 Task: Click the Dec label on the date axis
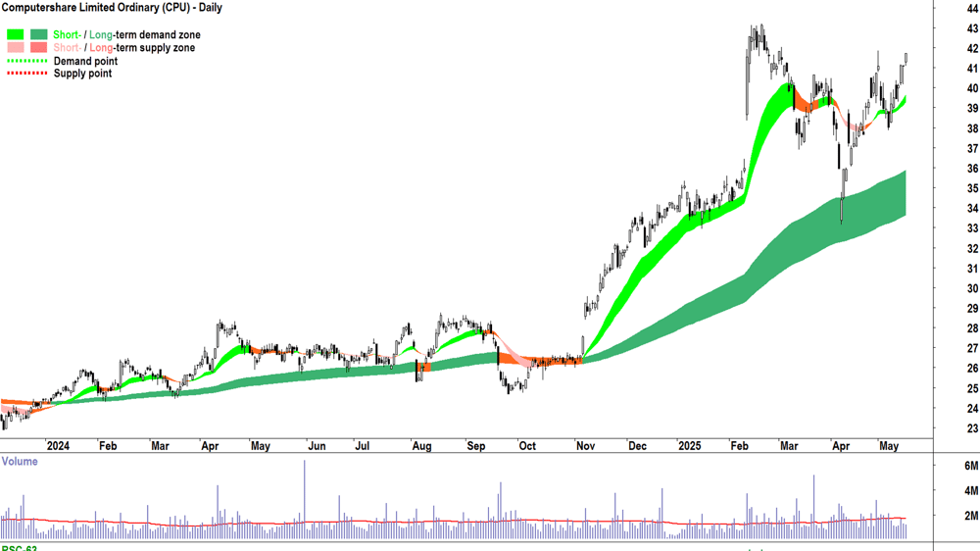(x=638, y=446)
